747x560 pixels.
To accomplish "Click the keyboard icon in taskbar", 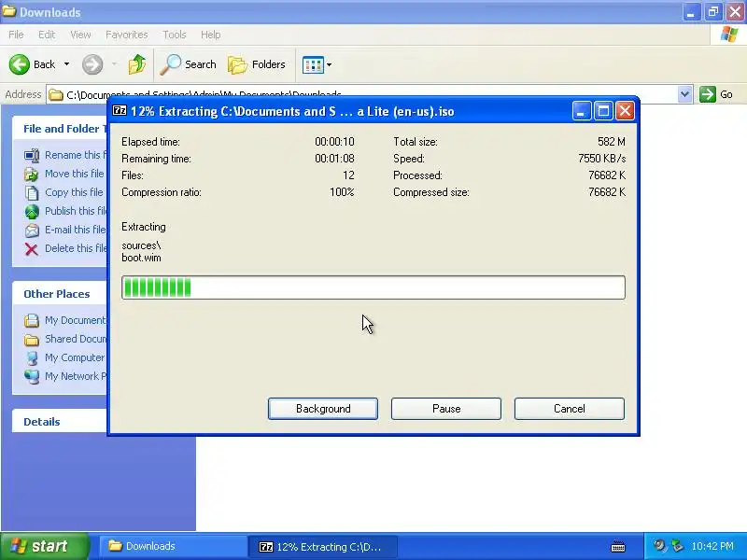I will (618, 547).
